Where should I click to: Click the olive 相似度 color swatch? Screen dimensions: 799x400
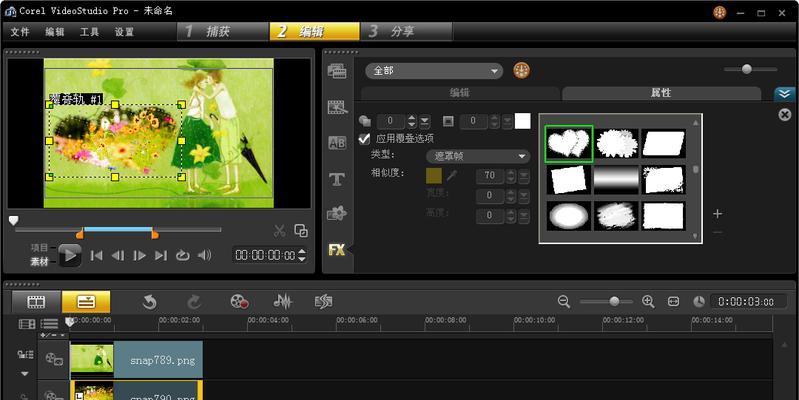(434, 175)
